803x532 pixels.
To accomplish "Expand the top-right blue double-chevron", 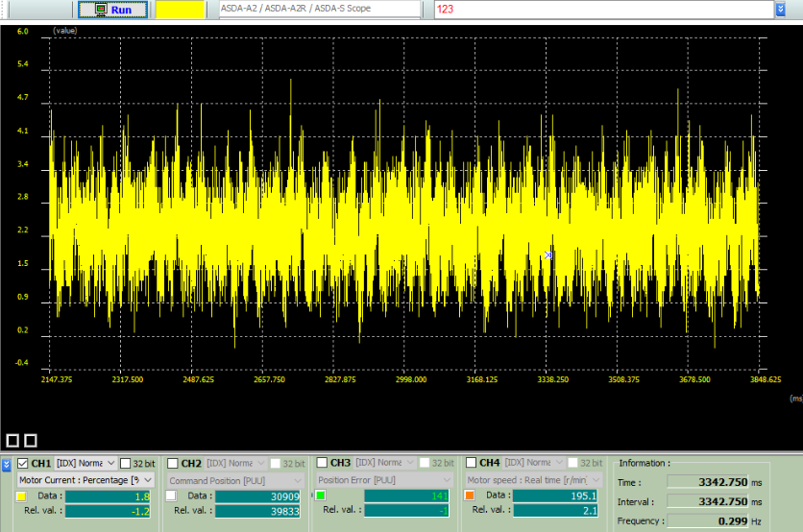I will coord(780,9).
